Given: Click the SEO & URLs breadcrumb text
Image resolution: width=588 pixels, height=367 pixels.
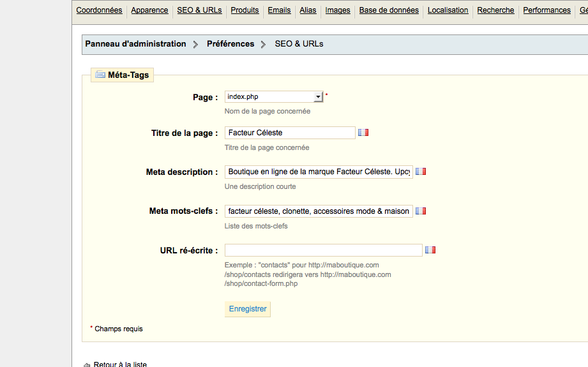Looking at the screenshot, I should [x=299, y=44].
